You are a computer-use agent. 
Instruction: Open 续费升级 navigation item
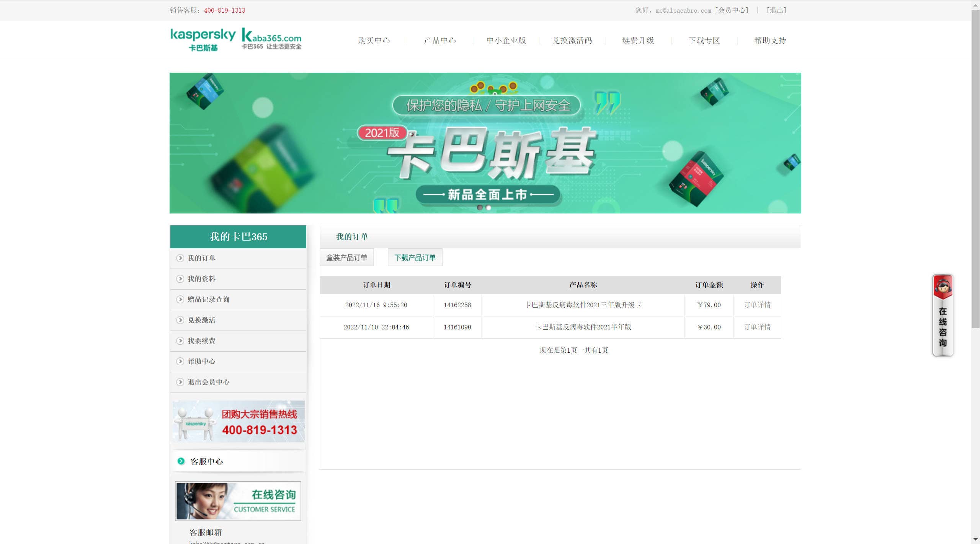[x=638, y=41]
